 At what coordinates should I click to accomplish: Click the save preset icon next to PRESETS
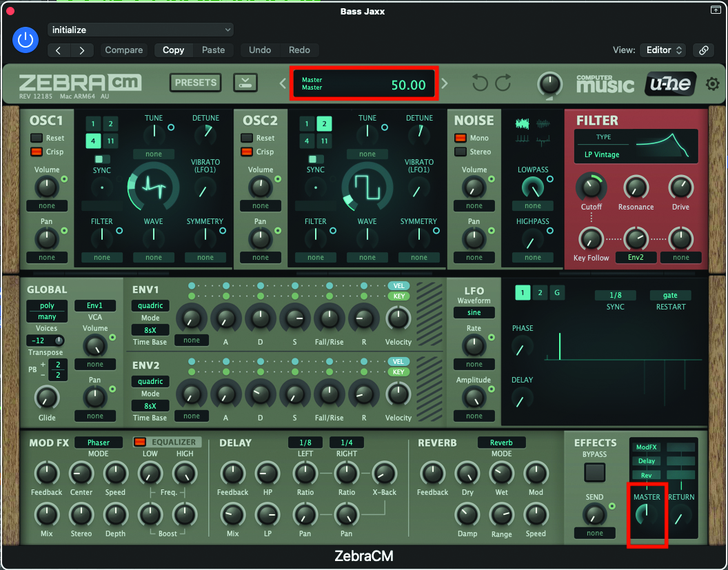(x=245, y=83)
